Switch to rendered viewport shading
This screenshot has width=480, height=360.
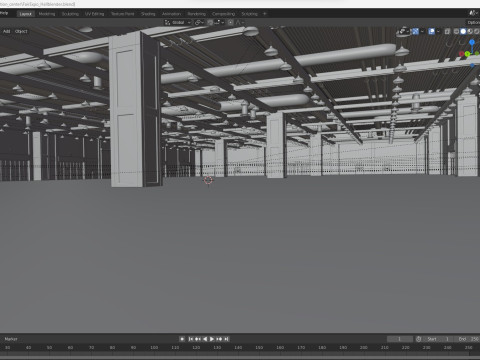(477, 31)
